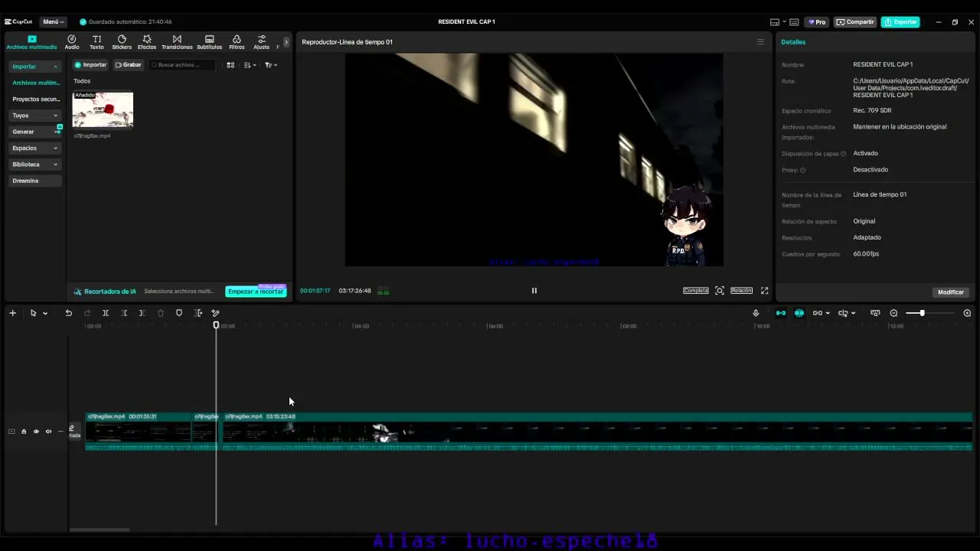This screenshot has height=551, width=980.
Task: Toggle main track magnet snapping
Action: point(781,313)
